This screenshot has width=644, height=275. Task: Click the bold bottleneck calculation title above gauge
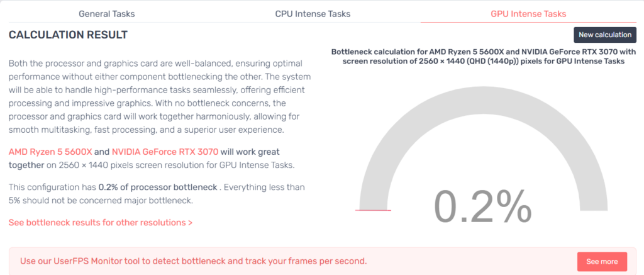coord(484,57)
